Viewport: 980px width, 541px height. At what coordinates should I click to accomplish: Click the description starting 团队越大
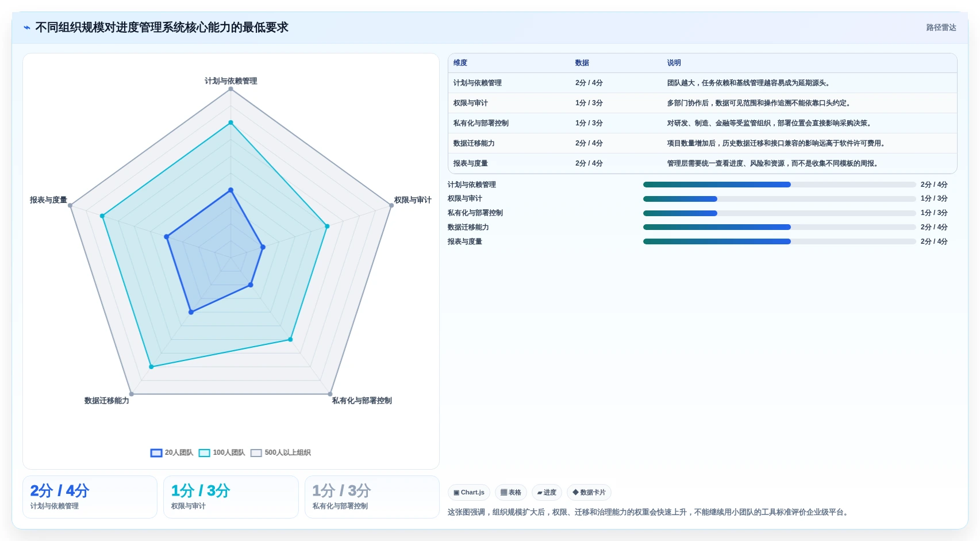pos(750,83)
